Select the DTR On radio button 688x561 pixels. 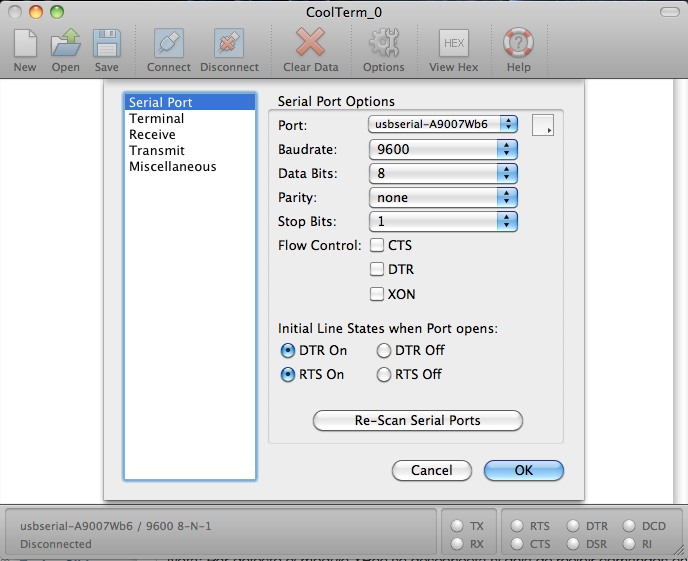click(x=287, y=350)
